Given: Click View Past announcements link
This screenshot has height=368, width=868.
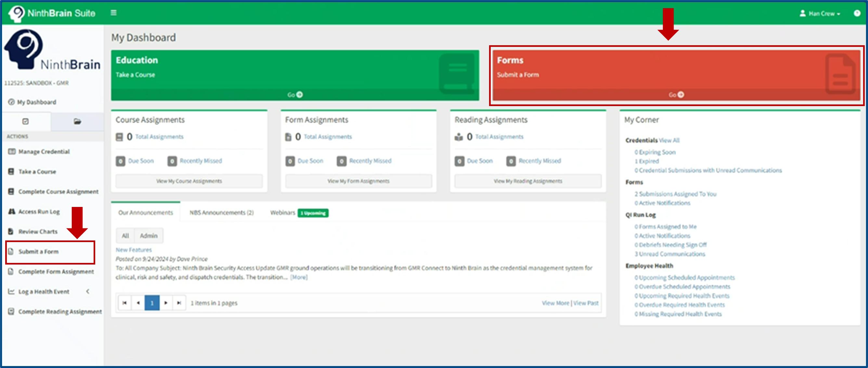Looking at the screenshot, I should [586, 303].
